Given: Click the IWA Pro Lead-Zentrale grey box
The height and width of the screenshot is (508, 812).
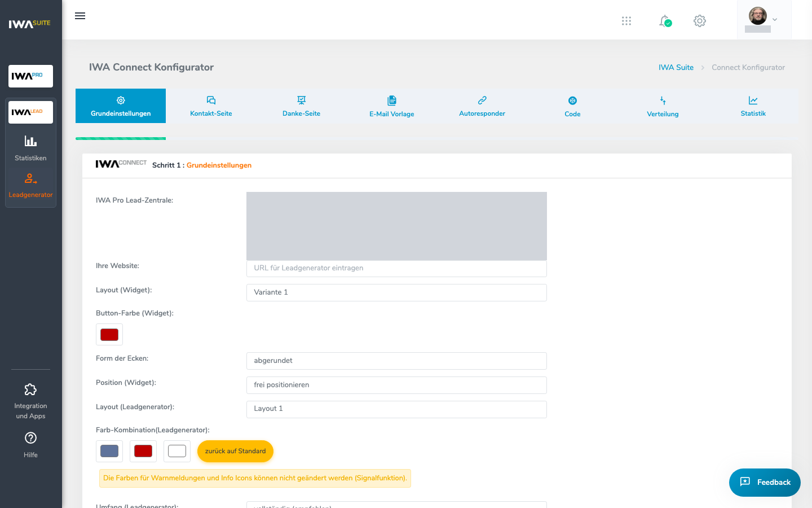Looking at the screenshot, I should [x=396, y=226].
